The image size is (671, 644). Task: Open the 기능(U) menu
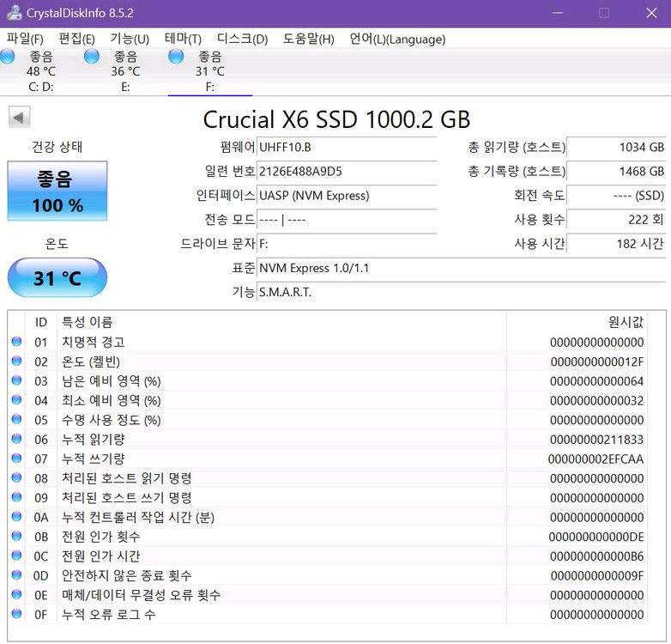point(130,39)
